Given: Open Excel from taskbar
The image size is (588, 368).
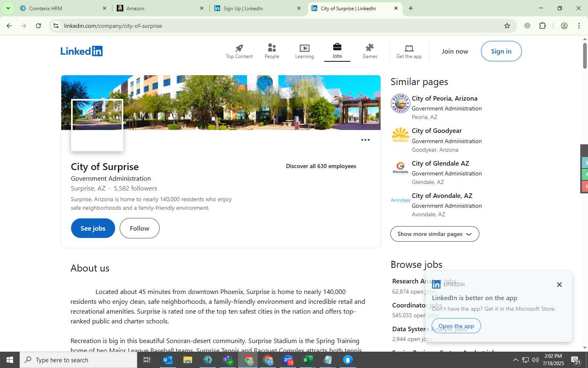Looking at the screenshot, I should coord(308,360).
